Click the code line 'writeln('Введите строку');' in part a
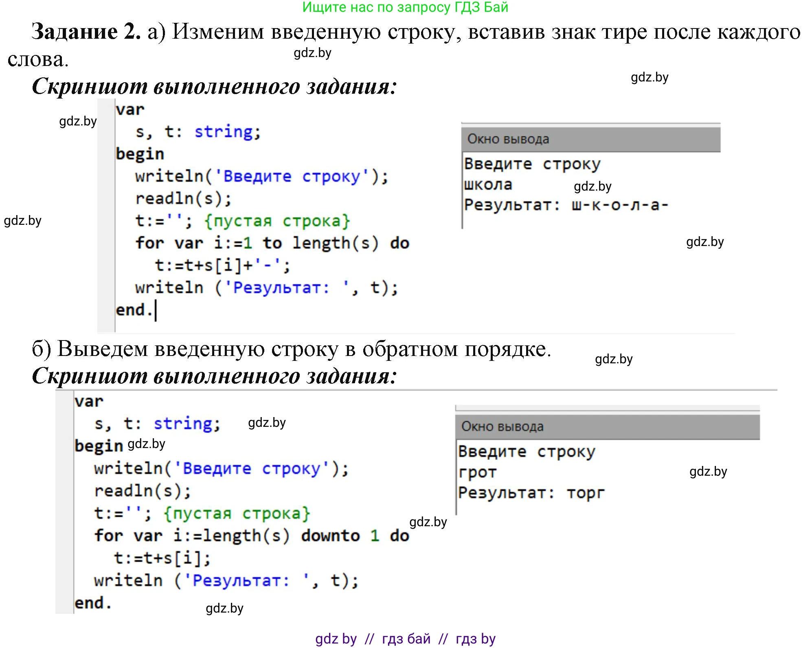The image size is (812, 648). [261, 176]
